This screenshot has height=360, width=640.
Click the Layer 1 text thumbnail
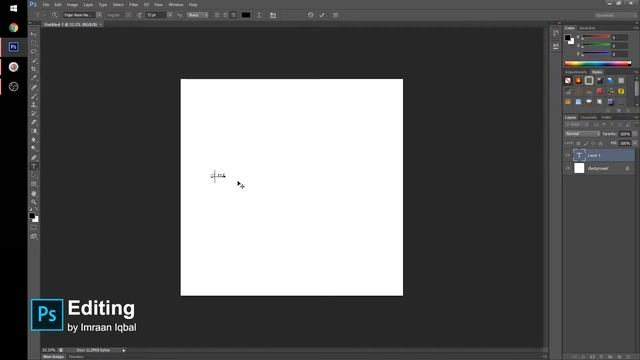click(579, 155)
